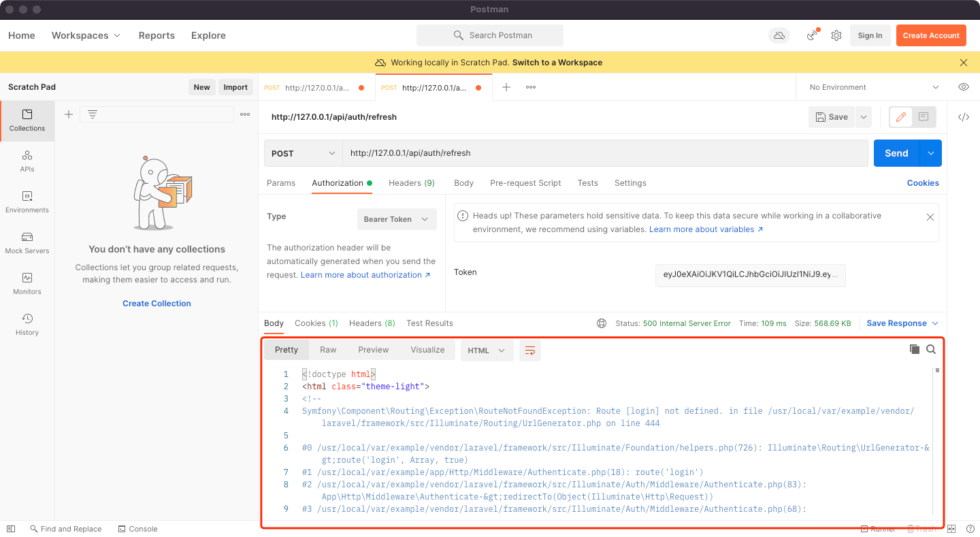Select the Visualize response view
Screen dimensions: 980x537
(x=427, y=350)
